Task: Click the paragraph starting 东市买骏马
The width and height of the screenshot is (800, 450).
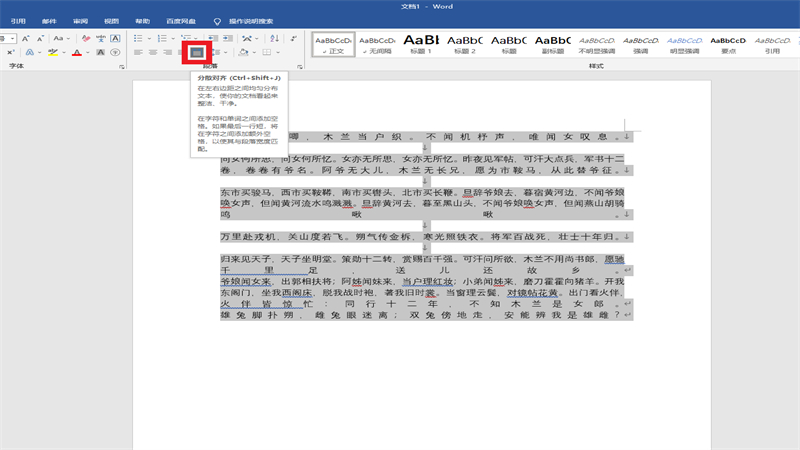Action: pos(427,204)
